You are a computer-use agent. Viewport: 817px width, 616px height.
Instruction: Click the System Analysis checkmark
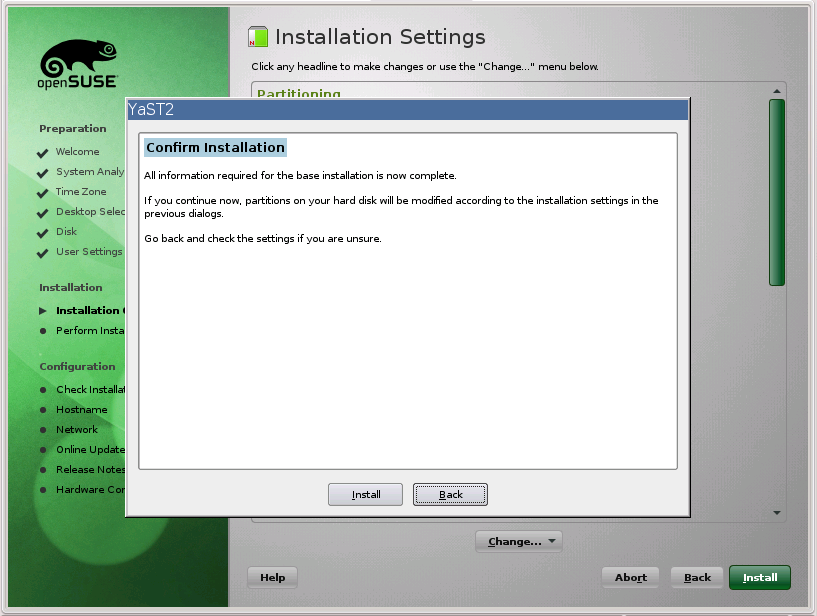pos(43,173)
